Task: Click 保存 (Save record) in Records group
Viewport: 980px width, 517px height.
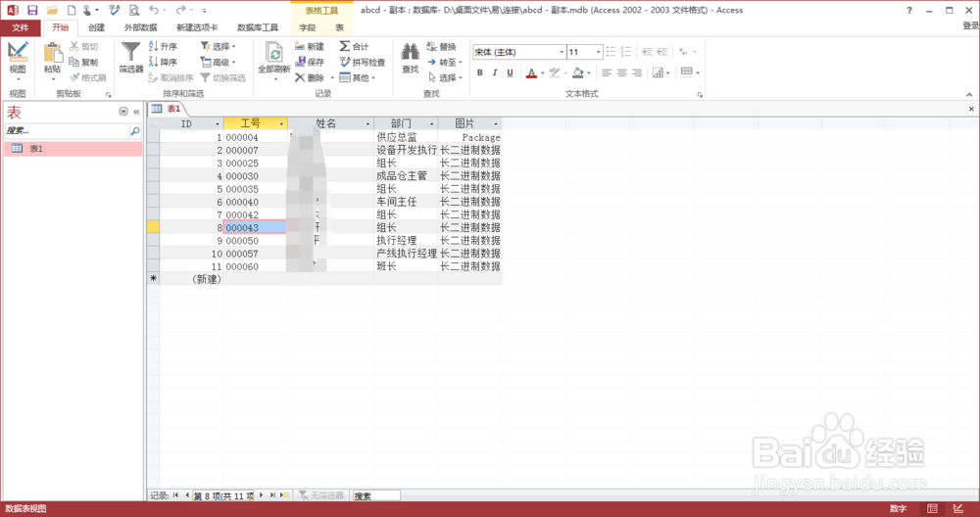Action: (x=310, y=62)
